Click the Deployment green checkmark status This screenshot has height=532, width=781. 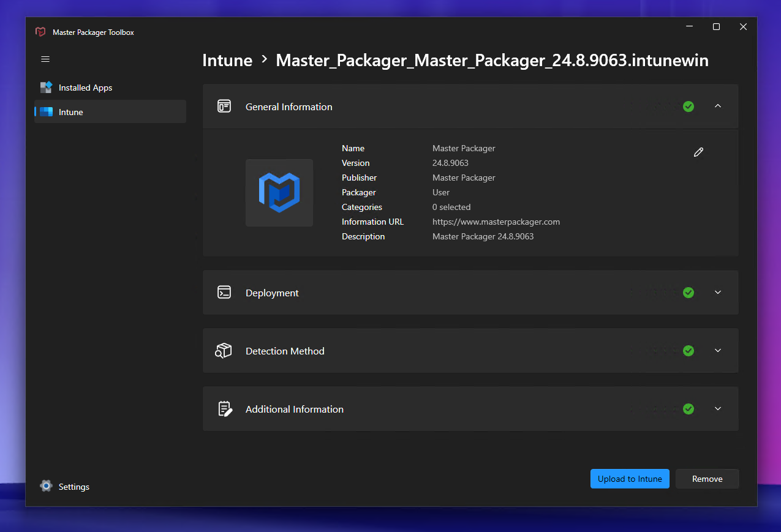(x=689, y=293)
